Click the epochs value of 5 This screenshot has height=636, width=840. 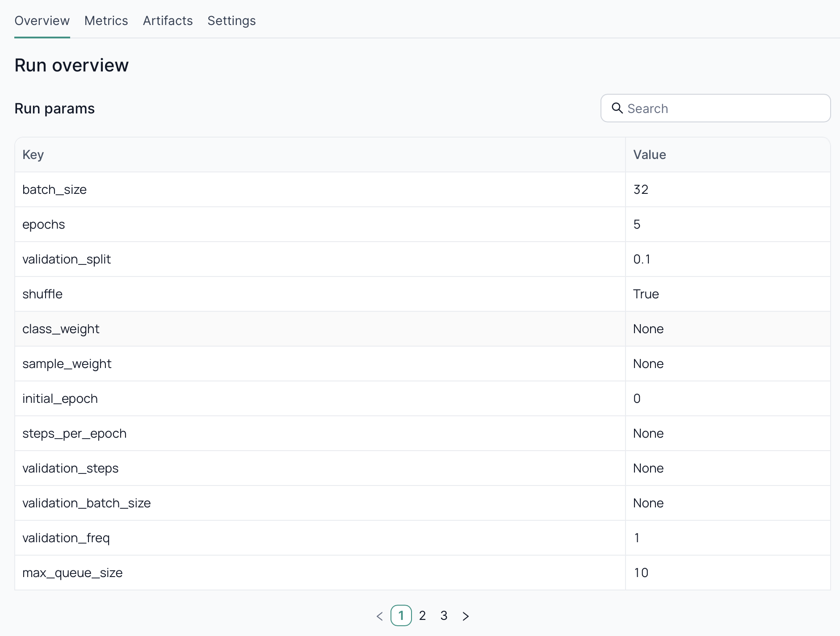click(x=637, y=224)
